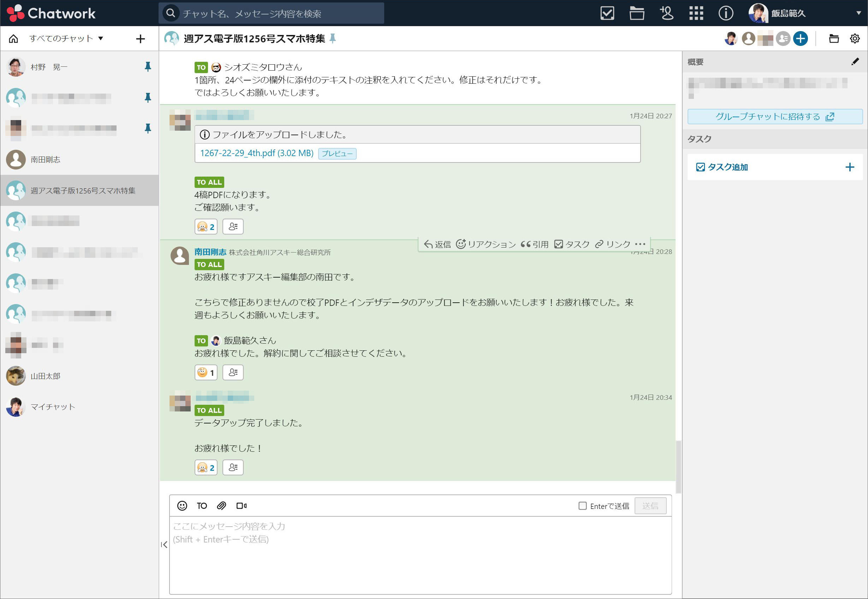
Task: Click the 1月24日 20:27 message timestamp
Action: click(651, 116)
